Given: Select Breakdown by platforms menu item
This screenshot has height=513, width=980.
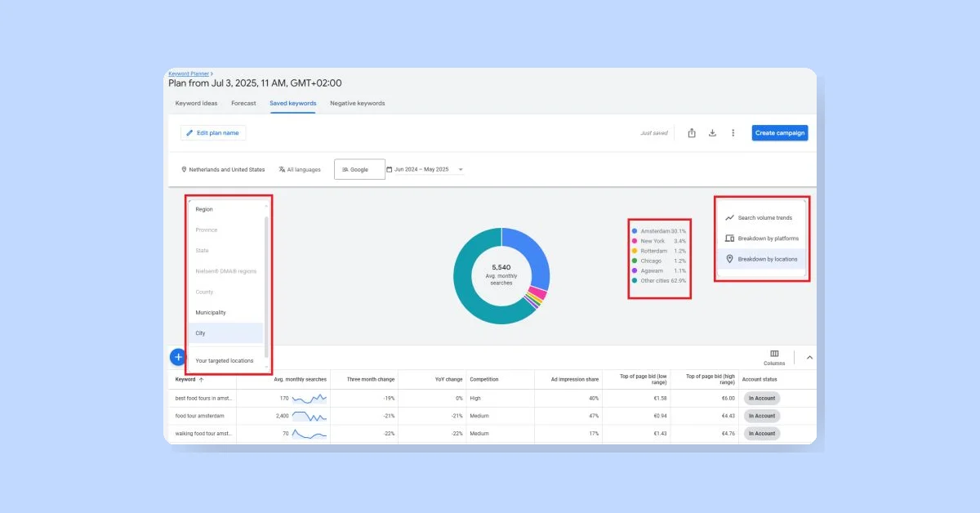Looking at the screenshot, I should pyautogui.click(x=761, y=239).
